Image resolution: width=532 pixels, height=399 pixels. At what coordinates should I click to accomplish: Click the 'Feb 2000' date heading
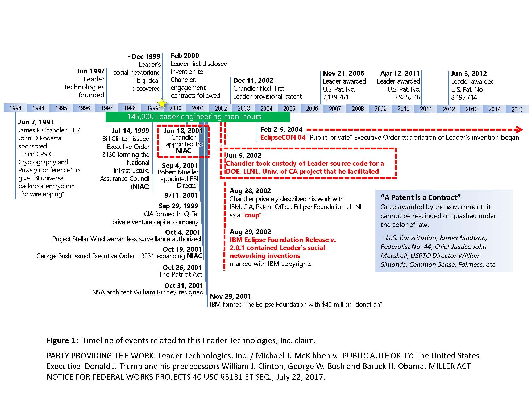click(x=185, y=56)
